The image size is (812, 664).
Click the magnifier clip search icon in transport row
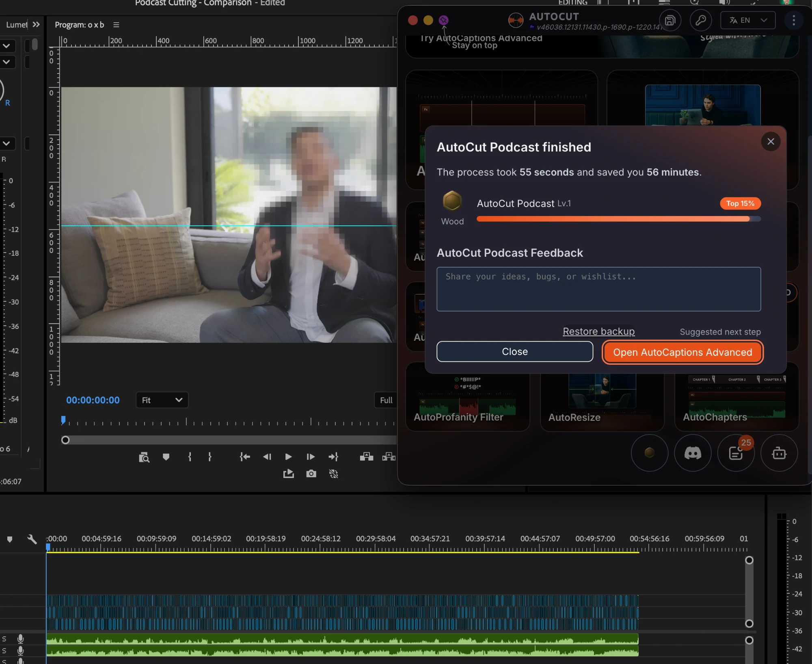pyautogui.click(x=144, y=457)
